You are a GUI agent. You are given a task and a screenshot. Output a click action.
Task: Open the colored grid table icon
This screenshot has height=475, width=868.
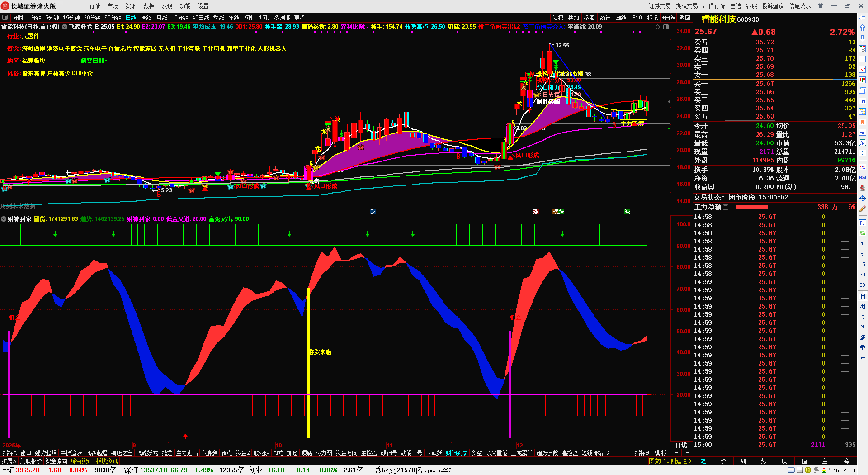(863, 59)
